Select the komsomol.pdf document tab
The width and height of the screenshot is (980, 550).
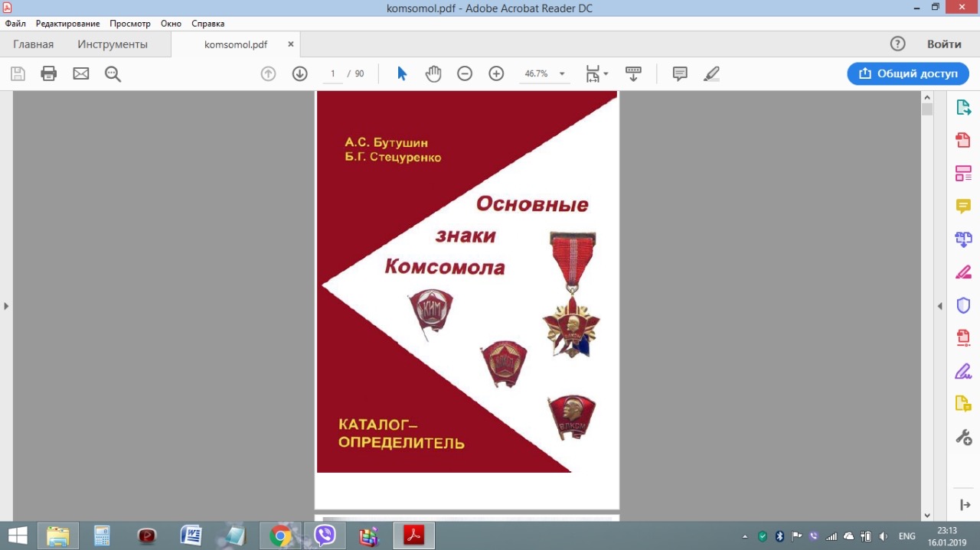tap(236, 44)
